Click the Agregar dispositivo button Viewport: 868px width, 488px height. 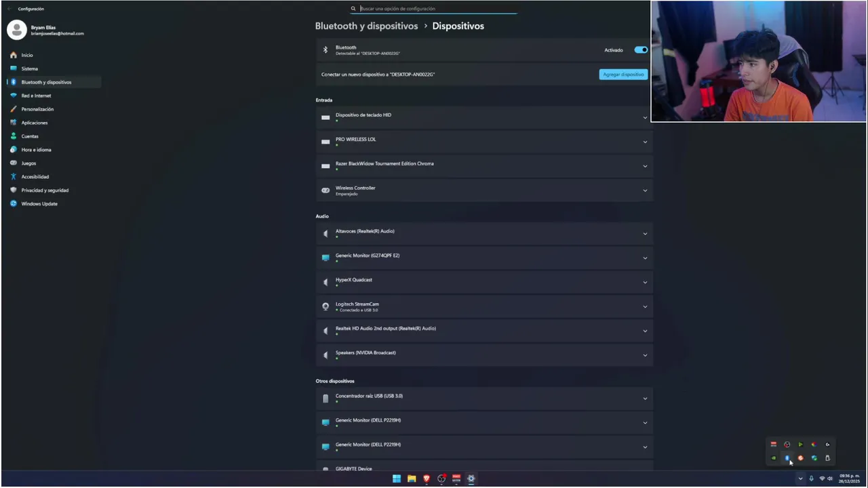point(623,75)
